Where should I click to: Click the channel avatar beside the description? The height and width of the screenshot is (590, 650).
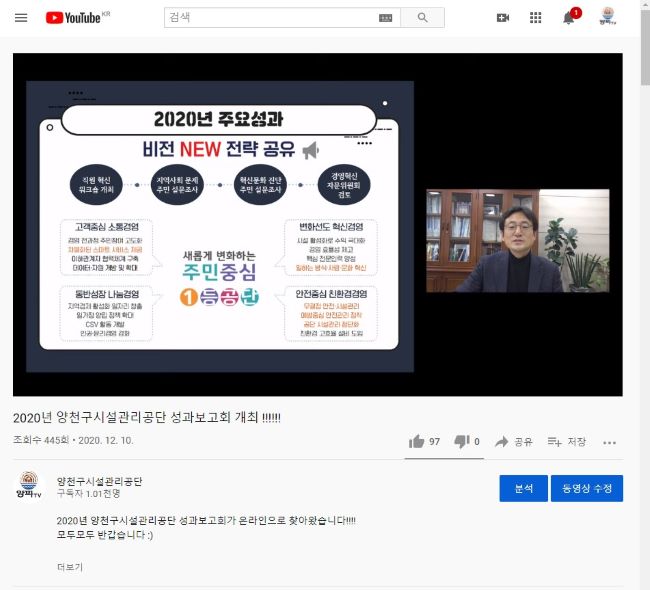30,487
